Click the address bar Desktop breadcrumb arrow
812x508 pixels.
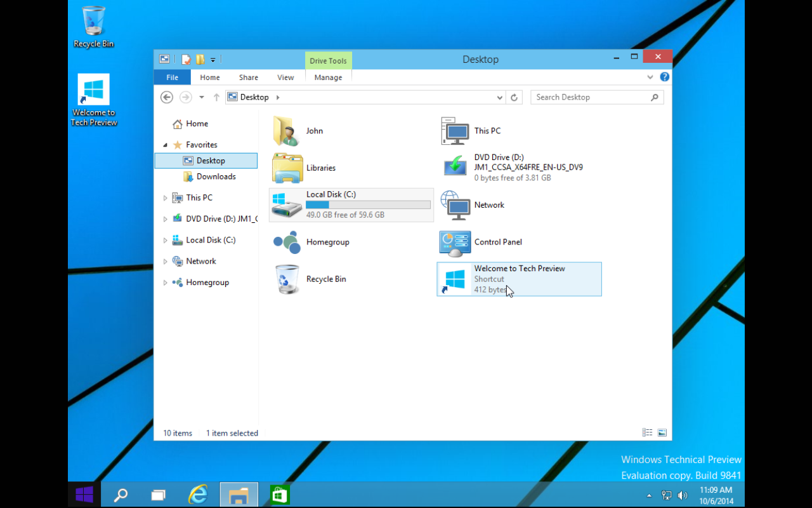tap(278, 97)
